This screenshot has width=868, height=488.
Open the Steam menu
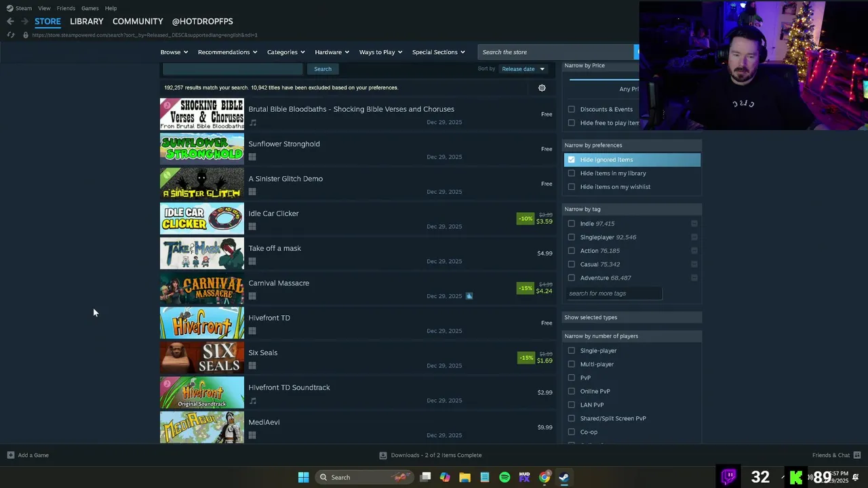click(x=24, y=8)
